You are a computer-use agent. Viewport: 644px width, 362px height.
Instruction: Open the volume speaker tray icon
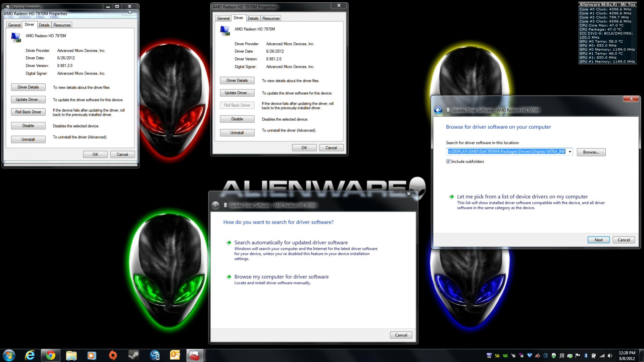[x=610, y=356]
